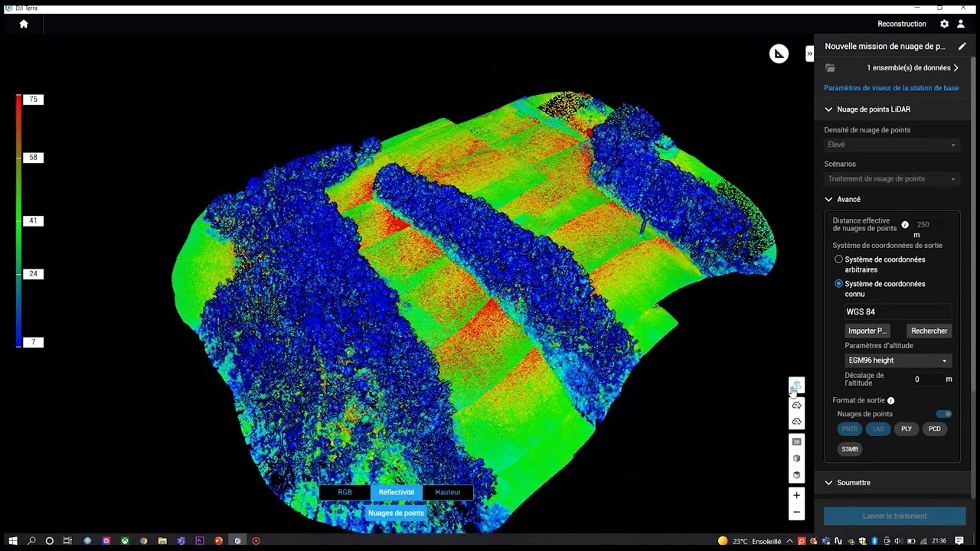Open Paramètres de viseur de la station de base

tap(891, 88)
